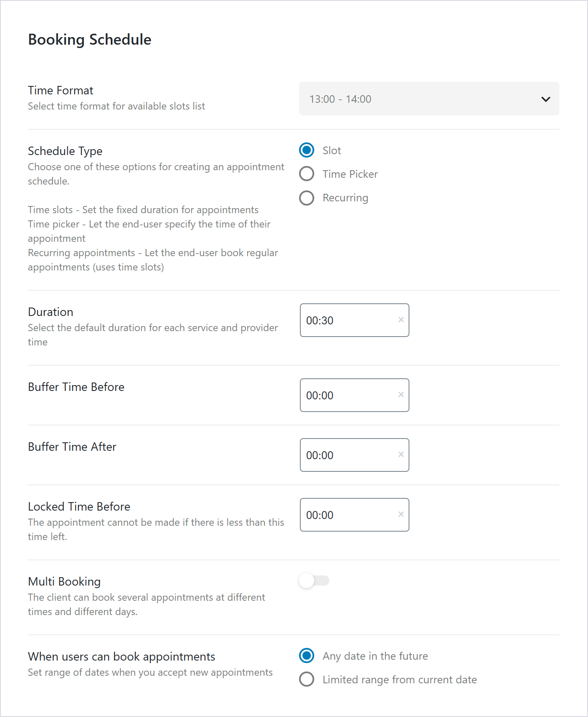The image size is (588, 717).
Task: Click the Buffer Time Before label
Action: tap(76, 387)
